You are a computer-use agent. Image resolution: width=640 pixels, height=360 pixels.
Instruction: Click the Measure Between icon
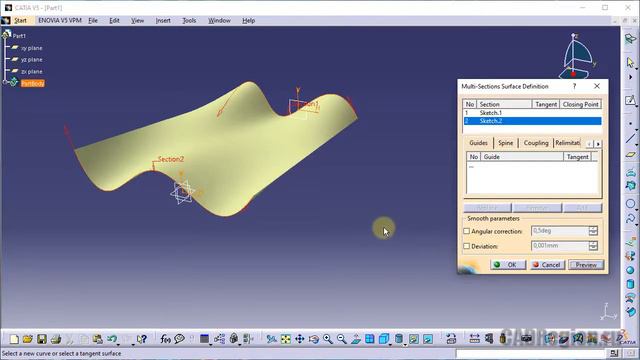pos(474,339)
